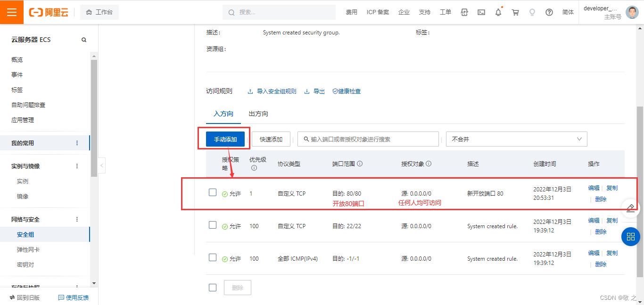Screen dimensions: 644x305
Task: Open the blue floating grid icon
Action: [631, 237]
